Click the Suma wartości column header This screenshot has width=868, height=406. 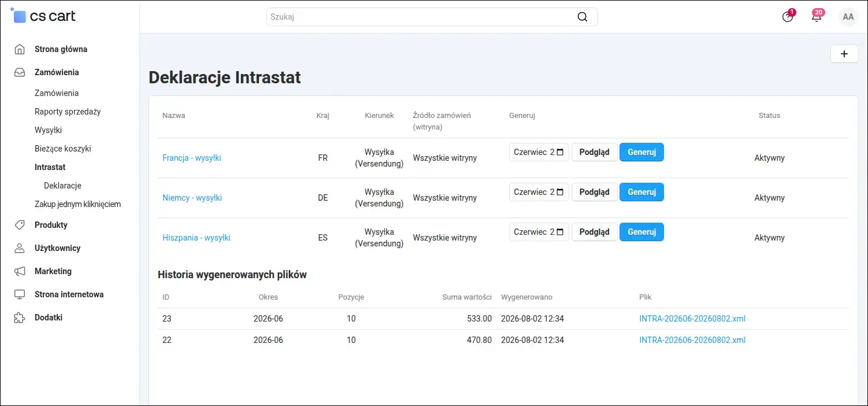tap(467, 297)
